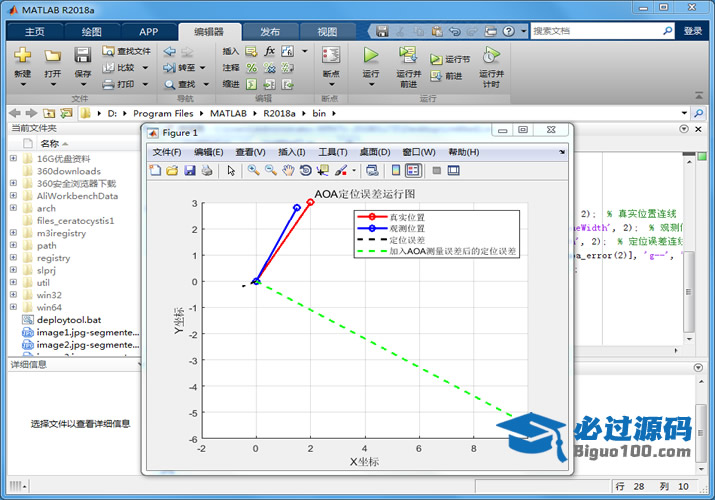Switch to the 发布 ribbon tab
715x500 pixels.
tap(270, 31)
